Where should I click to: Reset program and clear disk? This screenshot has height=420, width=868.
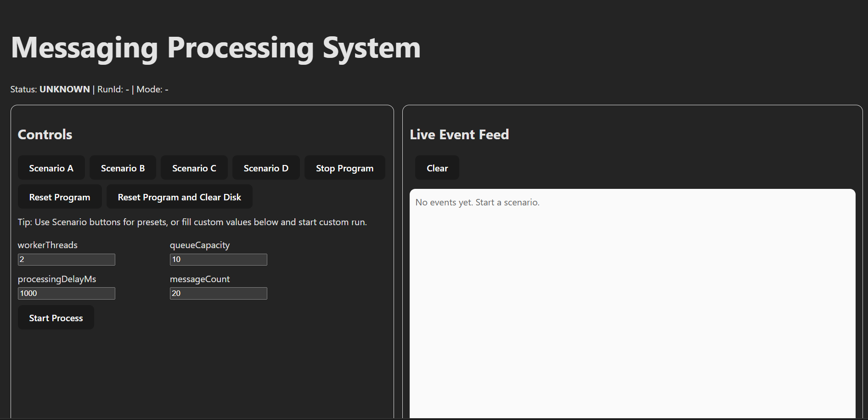coord(179,197)
